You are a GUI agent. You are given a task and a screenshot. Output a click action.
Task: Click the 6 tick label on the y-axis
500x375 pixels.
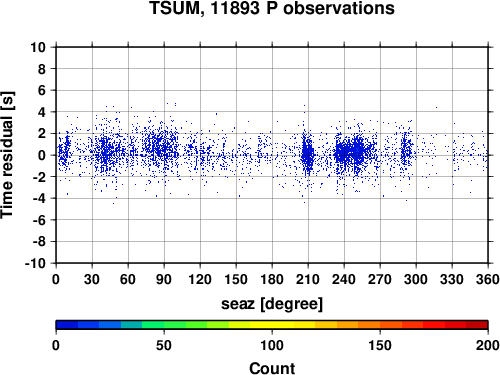tap(42, 90)
